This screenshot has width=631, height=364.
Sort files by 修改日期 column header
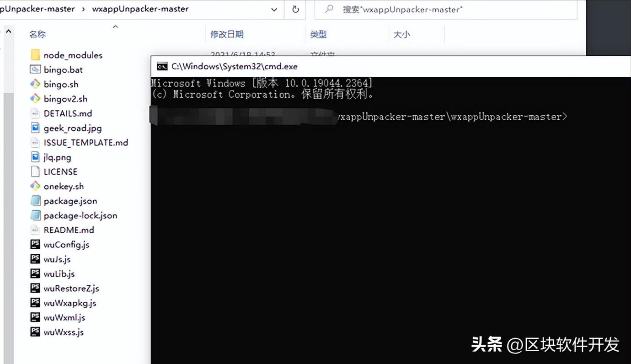tap(228, 34)
